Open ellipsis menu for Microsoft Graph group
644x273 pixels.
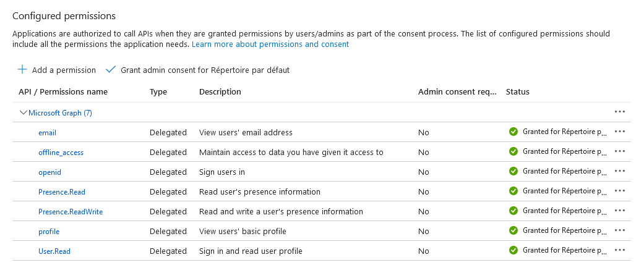click(620, 112)
